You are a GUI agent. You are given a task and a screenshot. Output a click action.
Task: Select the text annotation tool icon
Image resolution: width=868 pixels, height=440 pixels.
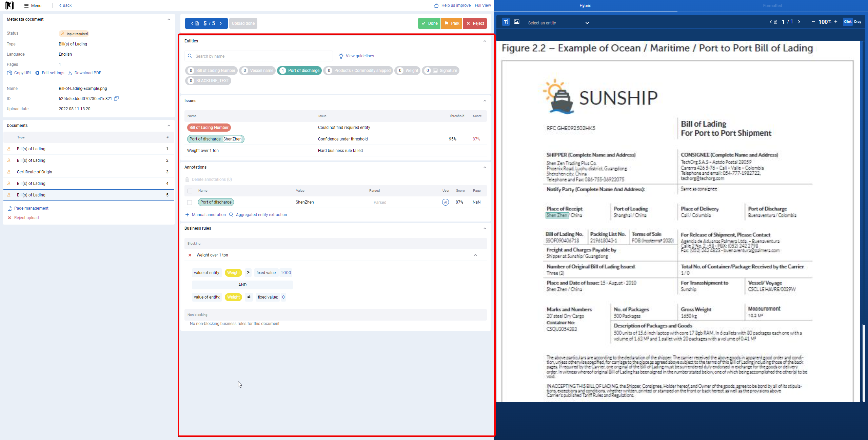tap(506, 22)
